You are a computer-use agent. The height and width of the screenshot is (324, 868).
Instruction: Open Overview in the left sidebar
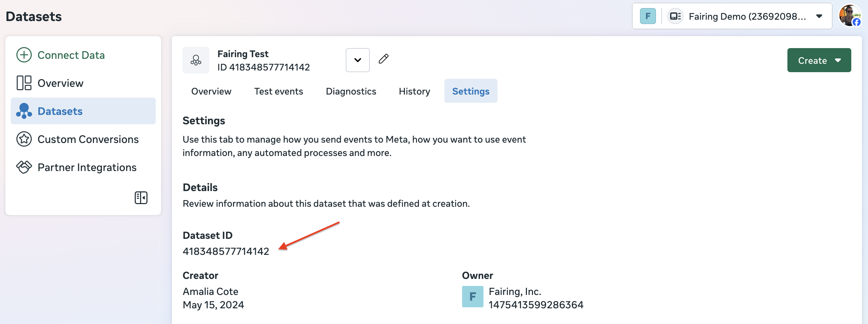(x=83, y=83)
